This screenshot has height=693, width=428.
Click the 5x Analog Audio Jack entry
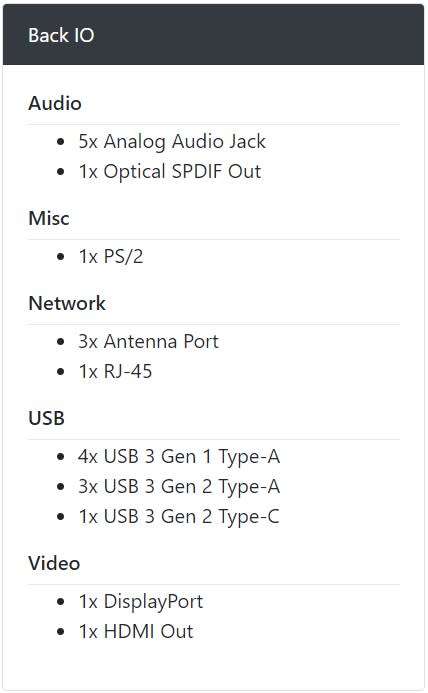click(172, 141)
